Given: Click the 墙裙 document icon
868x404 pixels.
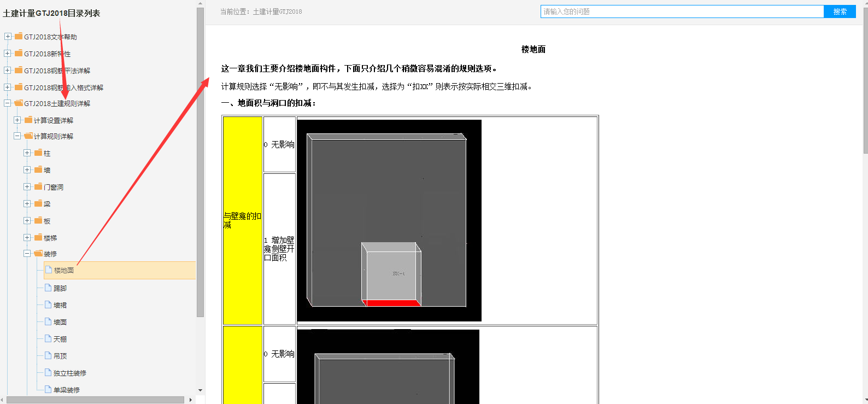Looking at the screenshot, I should tap(48, 305).
